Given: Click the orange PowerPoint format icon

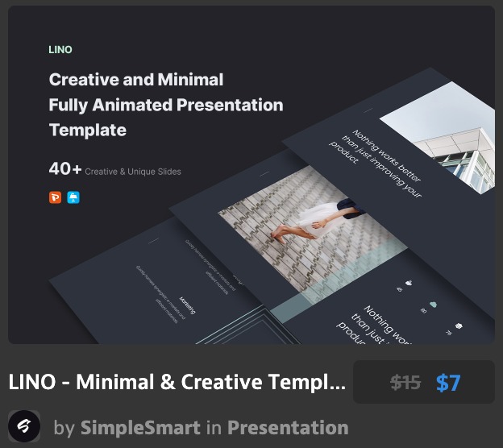Looking at the screenshot, I should 55,197.
